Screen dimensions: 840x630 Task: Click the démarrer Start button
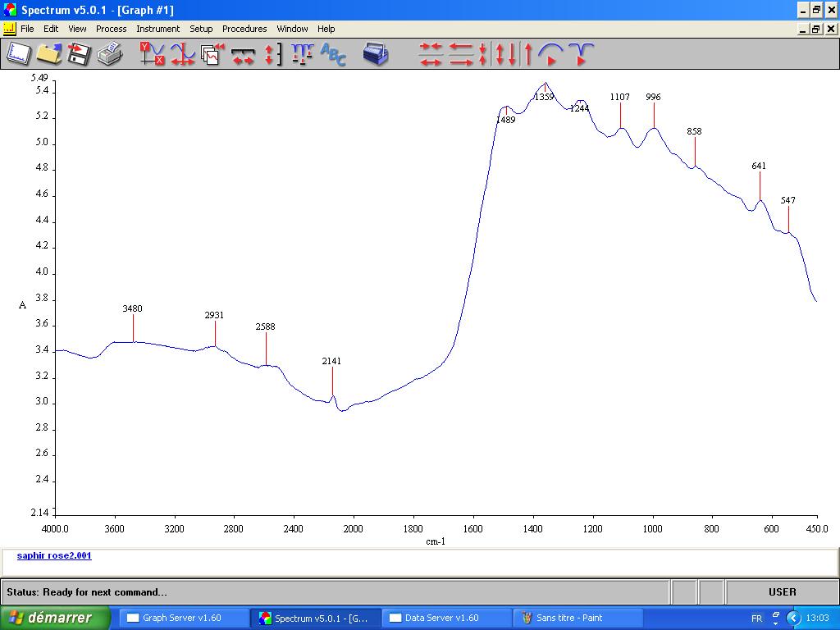click(56, 618)
